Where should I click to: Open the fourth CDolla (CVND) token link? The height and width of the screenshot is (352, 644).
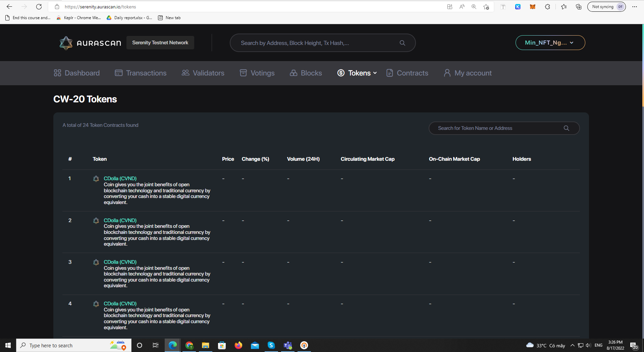[120, 304]
